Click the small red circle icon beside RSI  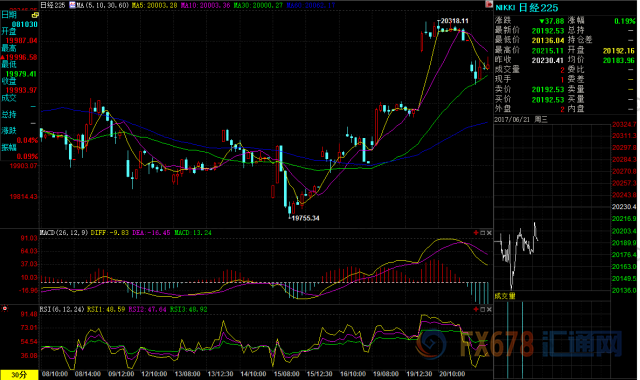5,309
